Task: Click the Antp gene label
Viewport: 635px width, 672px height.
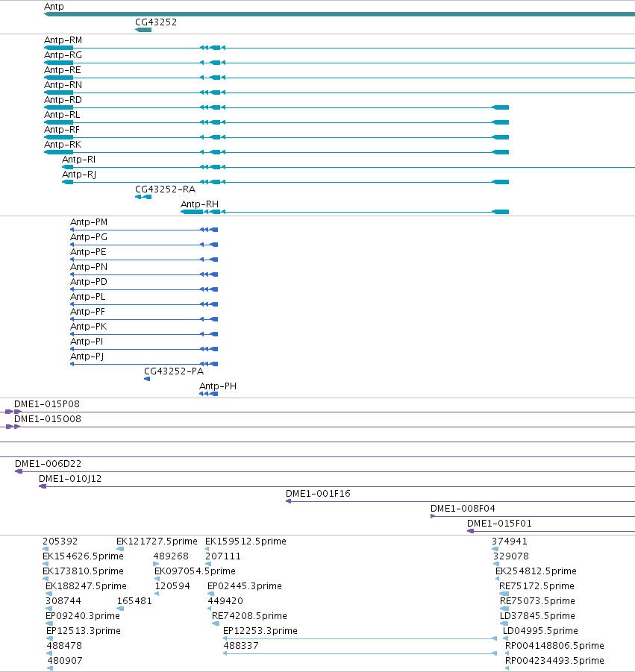Action: point(54,7)
